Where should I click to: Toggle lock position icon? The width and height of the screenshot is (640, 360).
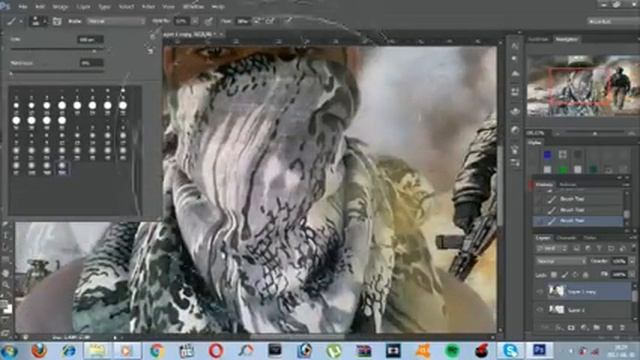[x=575, y=275]
